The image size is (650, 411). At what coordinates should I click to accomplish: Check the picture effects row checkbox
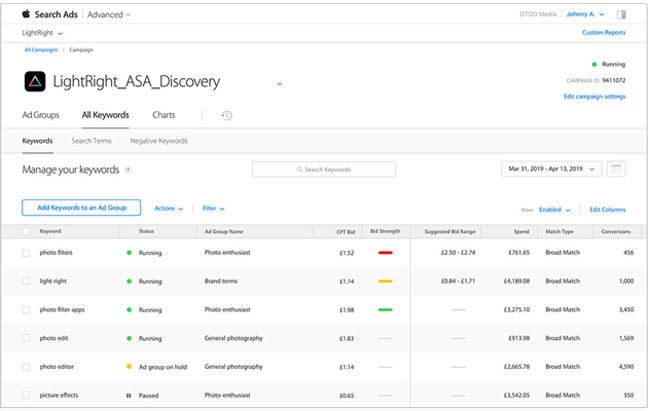pos(26,395)
